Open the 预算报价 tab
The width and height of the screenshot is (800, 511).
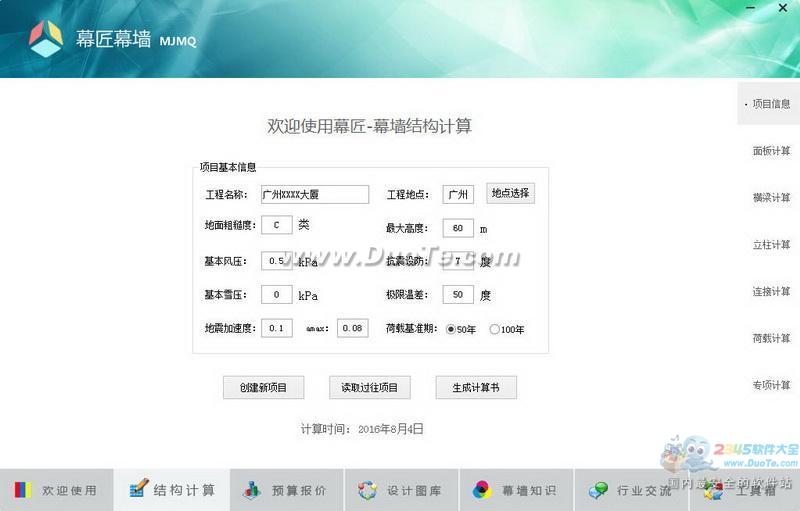[287, 490]
